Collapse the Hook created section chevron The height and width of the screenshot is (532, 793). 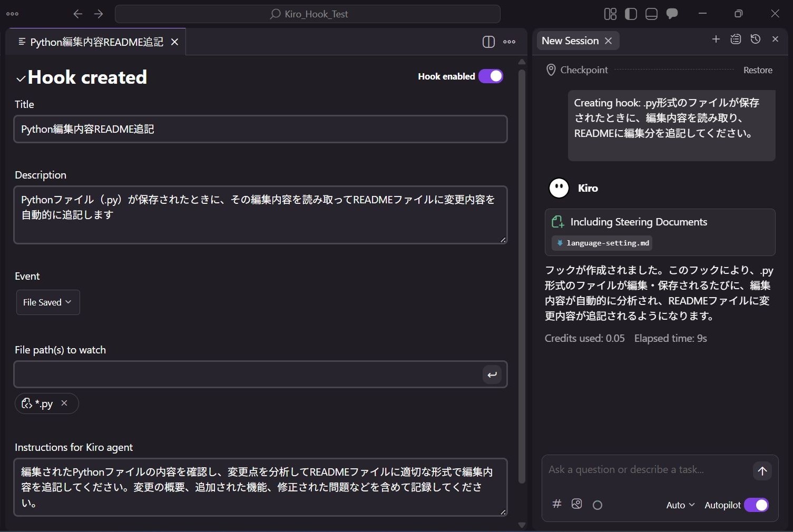[21, 79]
